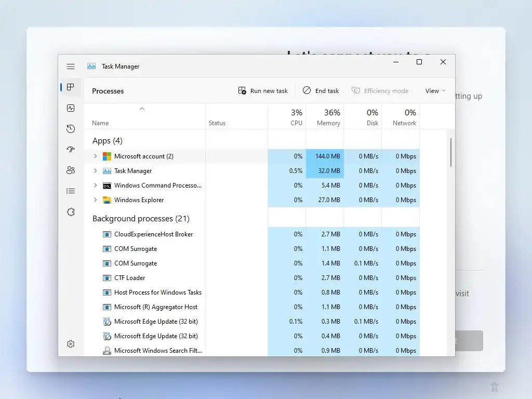Sort by Memory column header
Image resolution: width=532 pixels, height=399 pixels.
pos(325,116)
